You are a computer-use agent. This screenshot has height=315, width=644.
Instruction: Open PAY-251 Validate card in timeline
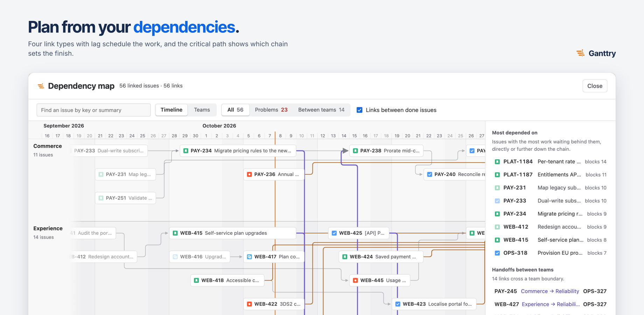pos(125,198)
